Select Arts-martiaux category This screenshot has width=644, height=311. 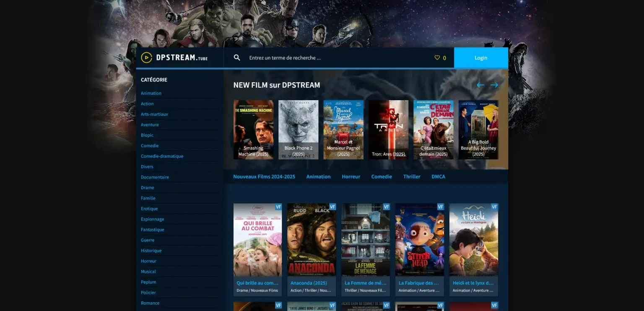(x=154, y=114)
